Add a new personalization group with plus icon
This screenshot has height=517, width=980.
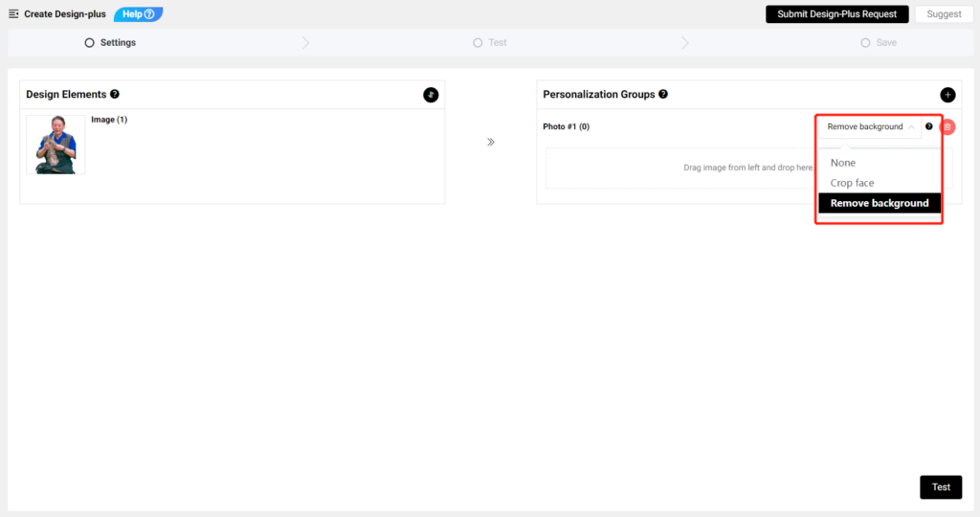pos(947,95)
